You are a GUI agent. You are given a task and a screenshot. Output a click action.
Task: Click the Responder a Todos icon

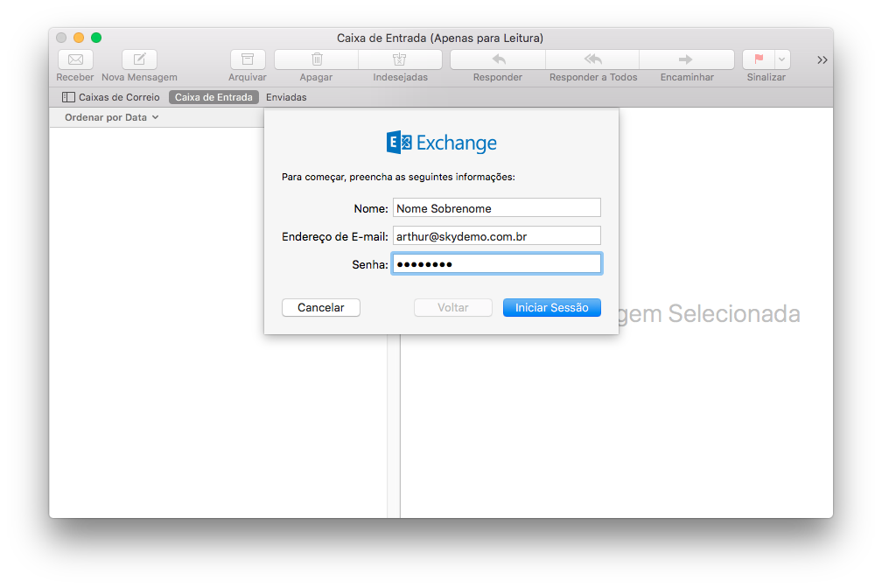pos(592,59)
